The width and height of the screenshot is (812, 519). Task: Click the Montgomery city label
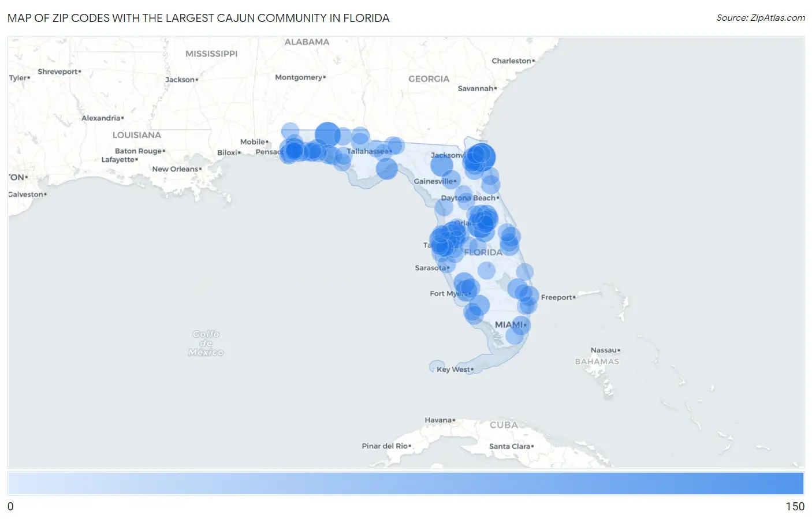(299, 77)
